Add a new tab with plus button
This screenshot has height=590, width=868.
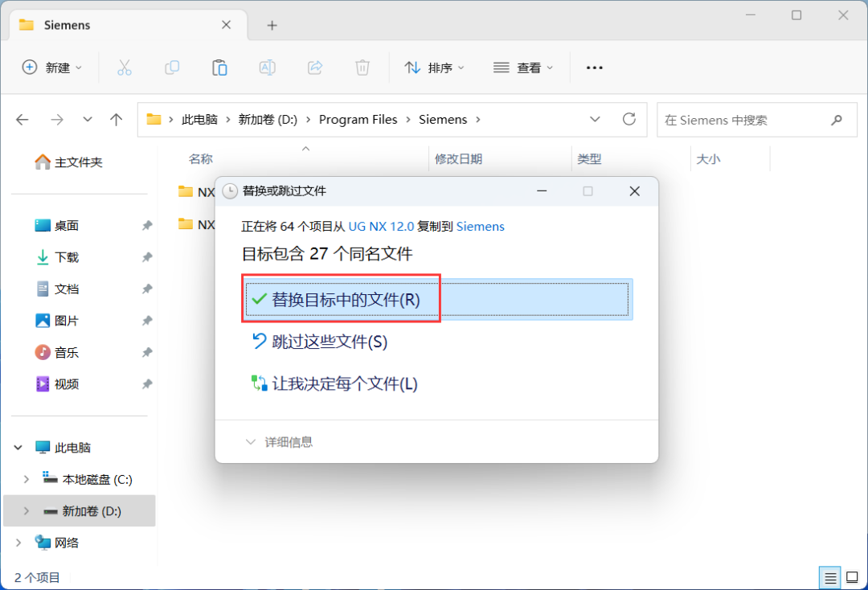coord(272,25)
